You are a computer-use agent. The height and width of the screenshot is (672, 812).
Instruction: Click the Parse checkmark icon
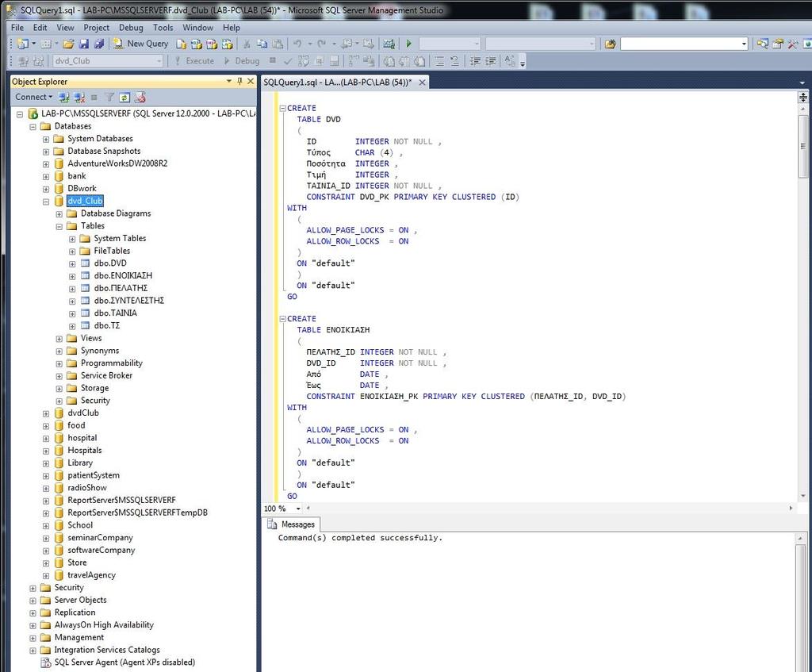click(x=288, y=61)
